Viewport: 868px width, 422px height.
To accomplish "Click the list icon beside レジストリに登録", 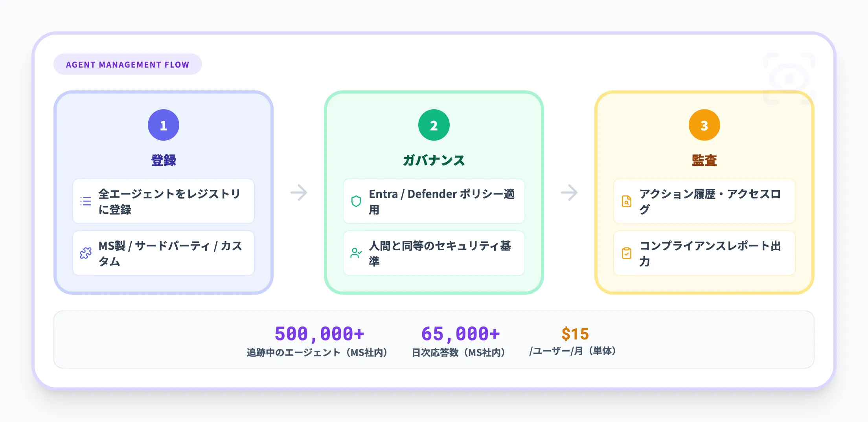I will click(86, 201).
